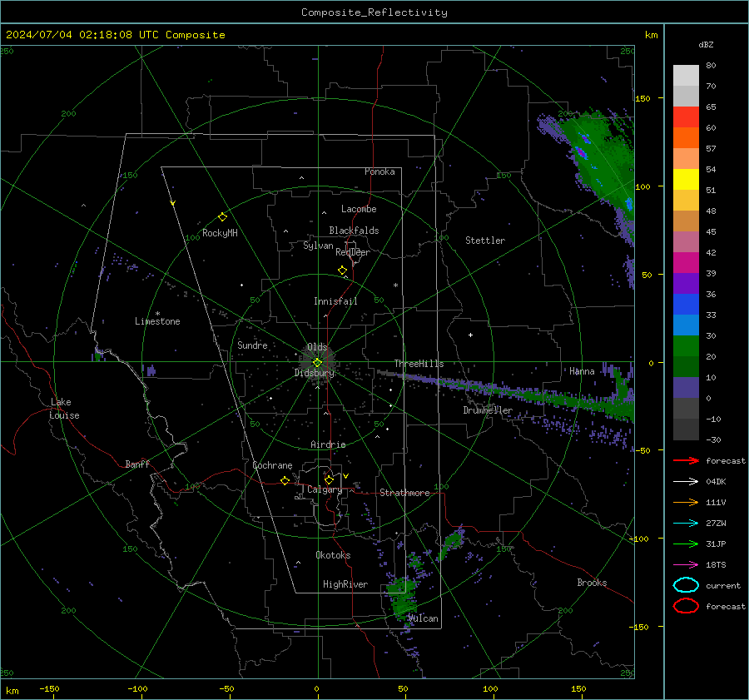
Task: Select the purple 36-39 dBZ color swatch
Action: click(686, 283)
